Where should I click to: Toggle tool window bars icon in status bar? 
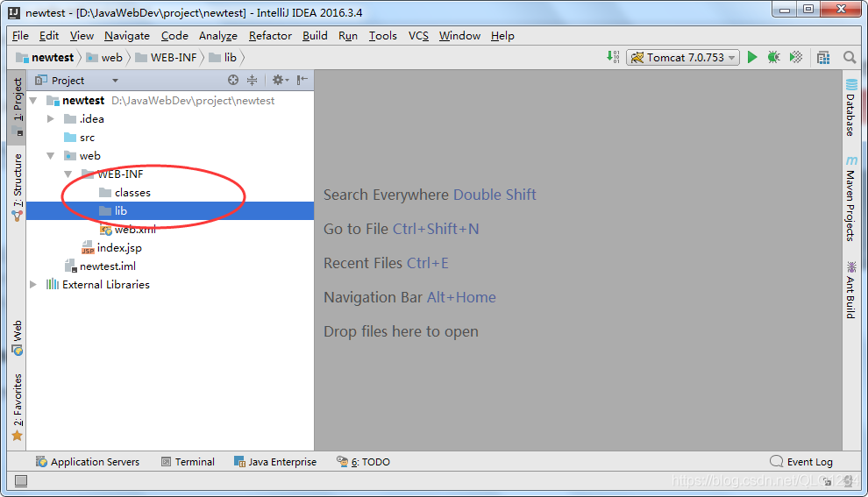20,481
